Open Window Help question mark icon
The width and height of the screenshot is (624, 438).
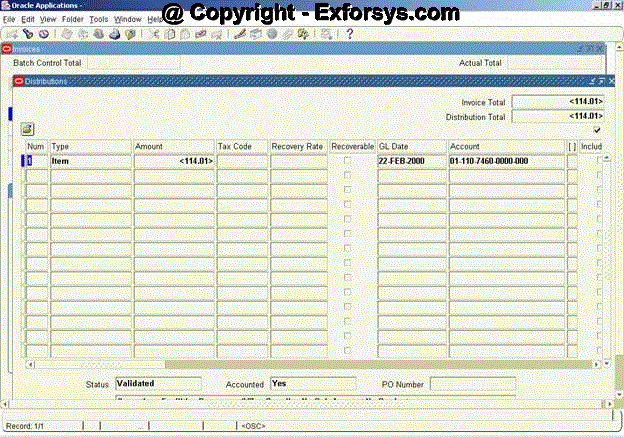pyautogui.click(x=350, y=34)
